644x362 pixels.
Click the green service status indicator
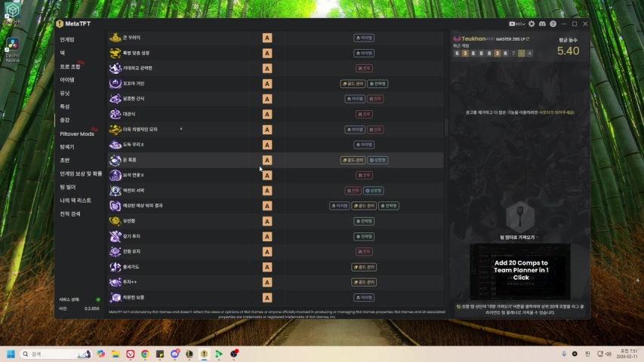tap(97, 299)
